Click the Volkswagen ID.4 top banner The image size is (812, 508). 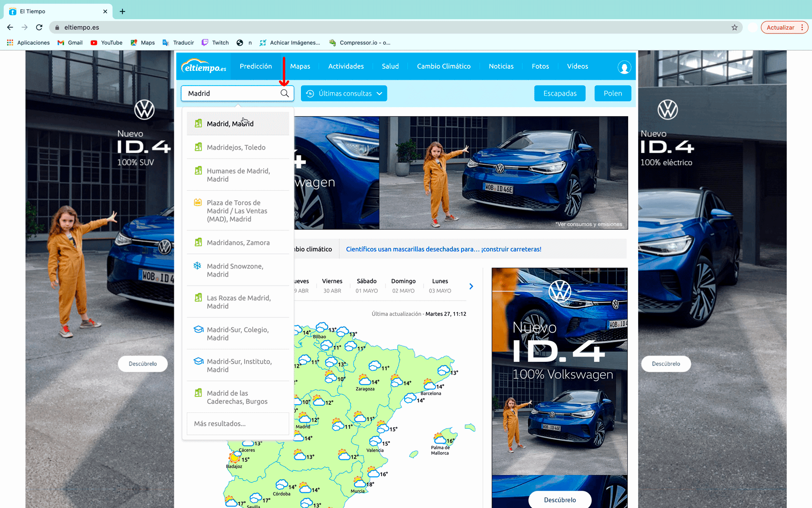point(461,173)
